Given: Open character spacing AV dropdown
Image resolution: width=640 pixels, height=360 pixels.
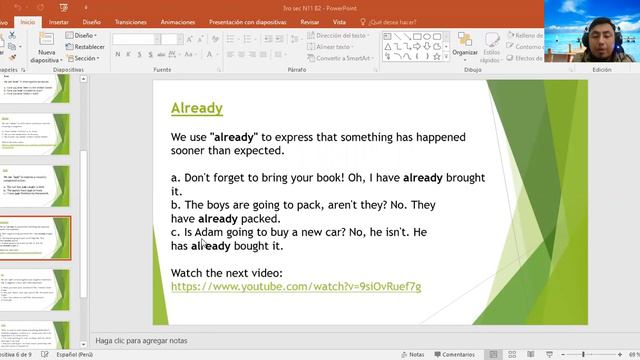Looking at the screenshot, I should click(x=173, y=54).
